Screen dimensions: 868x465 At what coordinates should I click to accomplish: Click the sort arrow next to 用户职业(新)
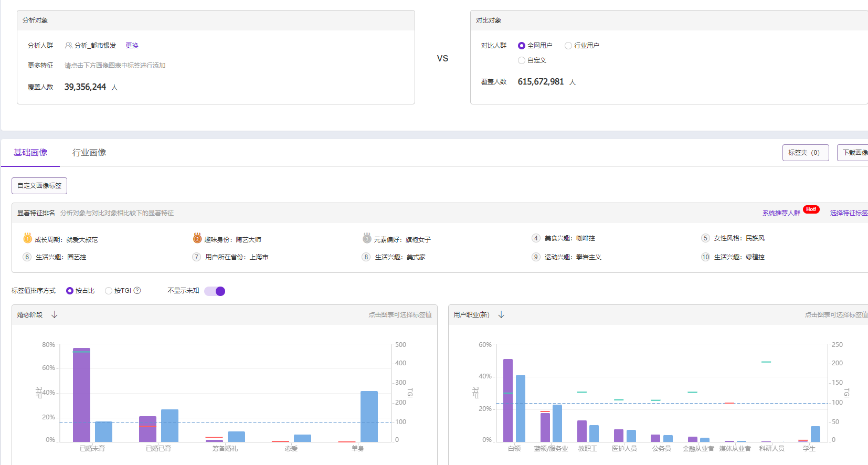click(501, 315)
